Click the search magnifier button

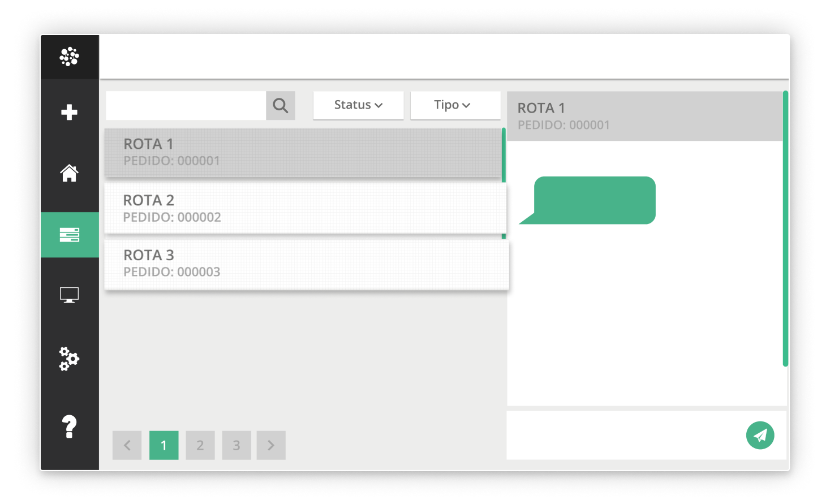tap(281, 105)
